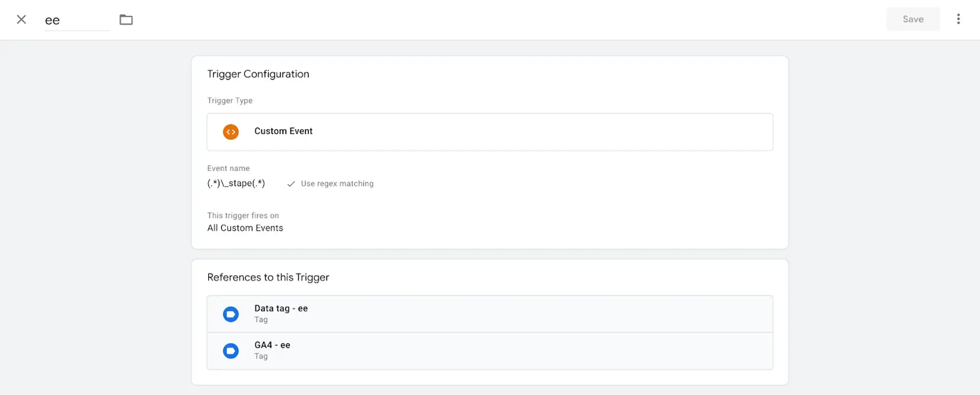Open the GA4 - ee tag reference
This screenshot has width=980, height=395.
click(x=489, y=351)
